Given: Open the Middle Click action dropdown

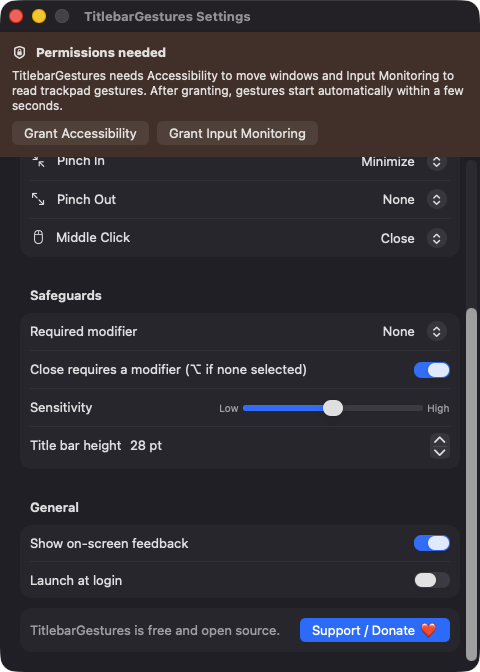Looking at the screenshot, I should tap(436, 238).
